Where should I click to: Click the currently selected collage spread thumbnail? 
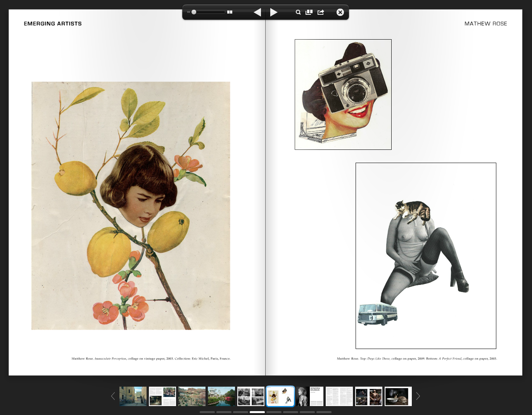coord(280,396)
